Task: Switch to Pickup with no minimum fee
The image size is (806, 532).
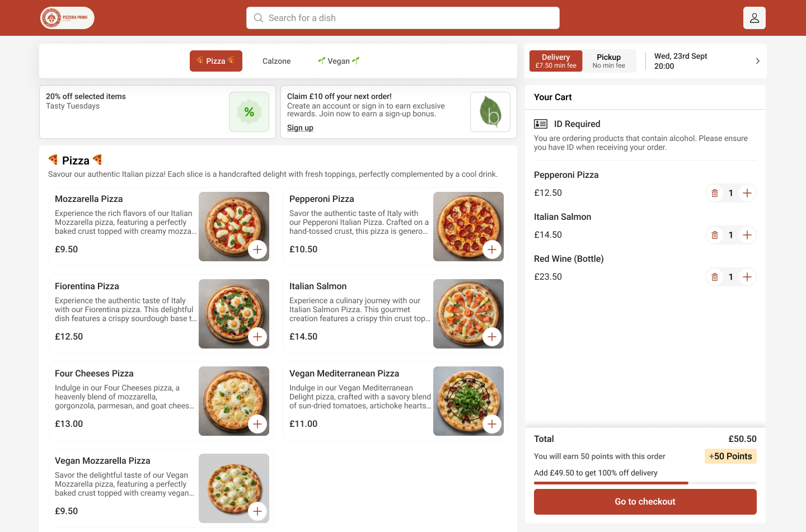Action: pos(608,60)
